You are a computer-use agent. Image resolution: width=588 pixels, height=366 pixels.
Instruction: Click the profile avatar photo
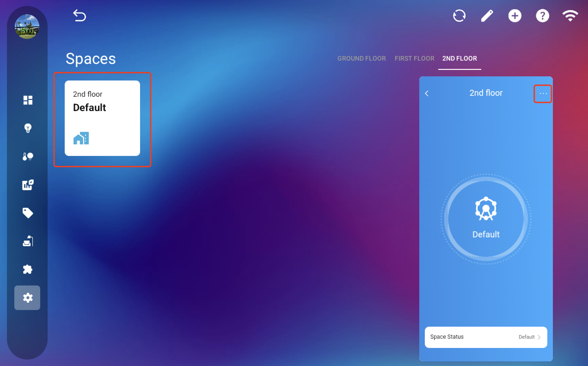27,26
